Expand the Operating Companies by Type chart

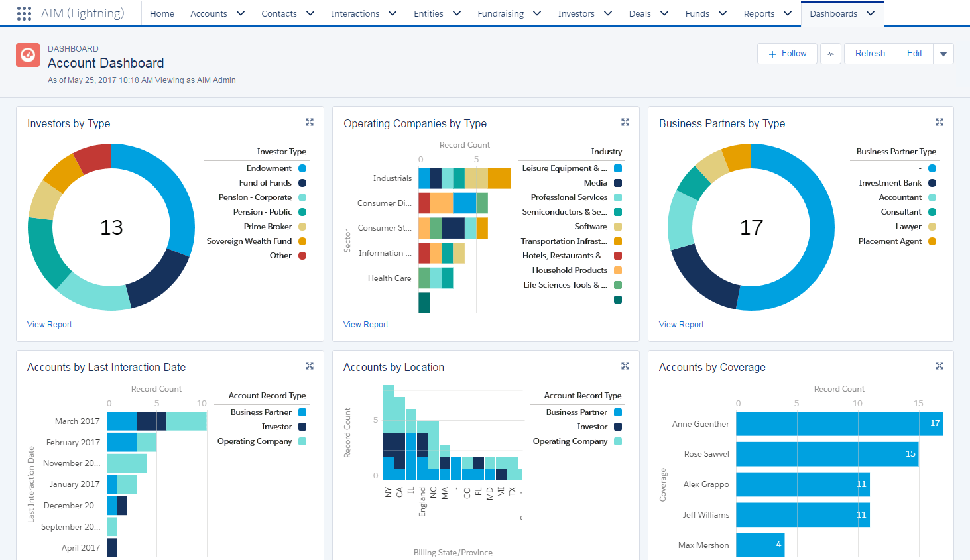point(625,122)
